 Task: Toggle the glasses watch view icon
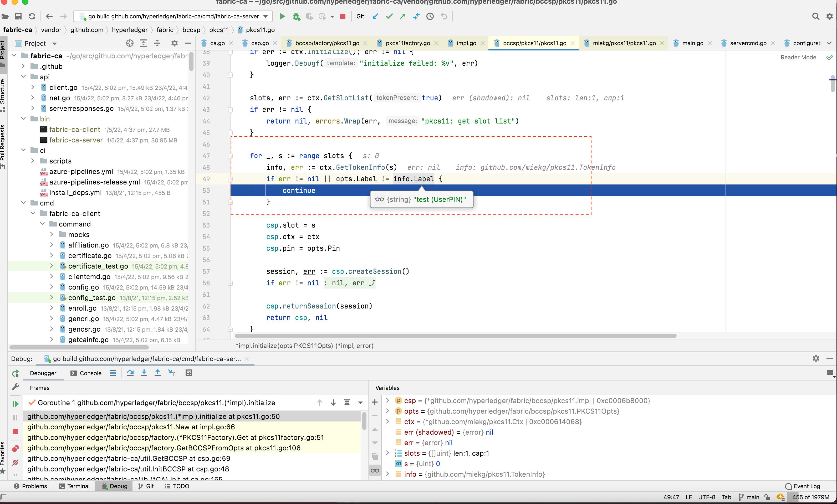[375, 470]
